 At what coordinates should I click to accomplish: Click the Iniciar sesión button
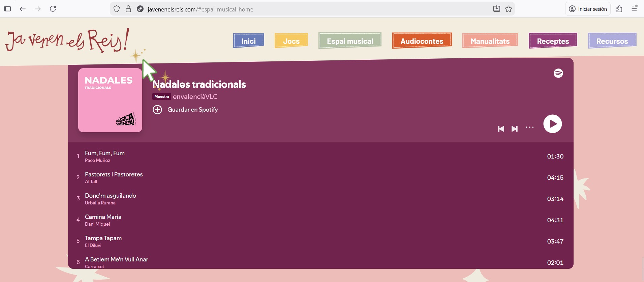point(588,9)
